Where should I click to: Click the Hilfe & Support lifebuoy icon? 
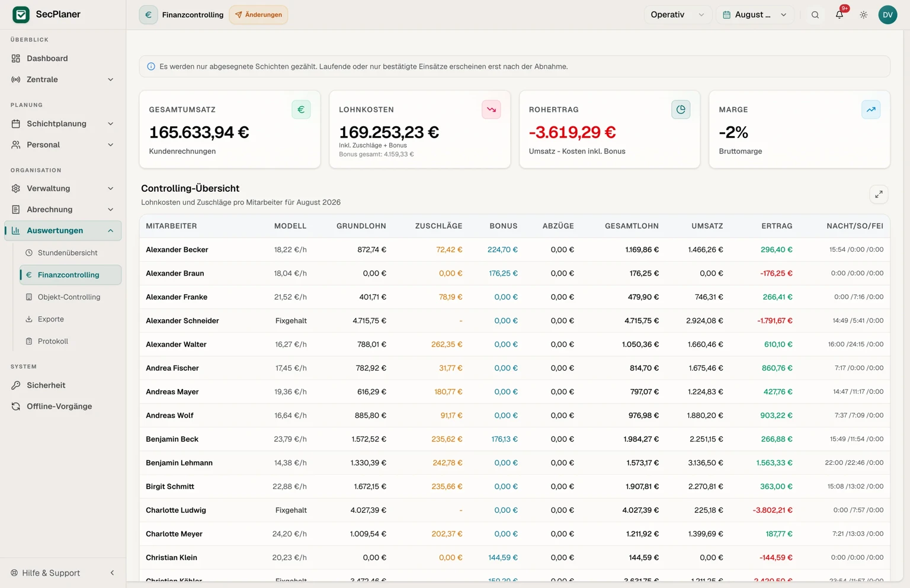(14, 573)
